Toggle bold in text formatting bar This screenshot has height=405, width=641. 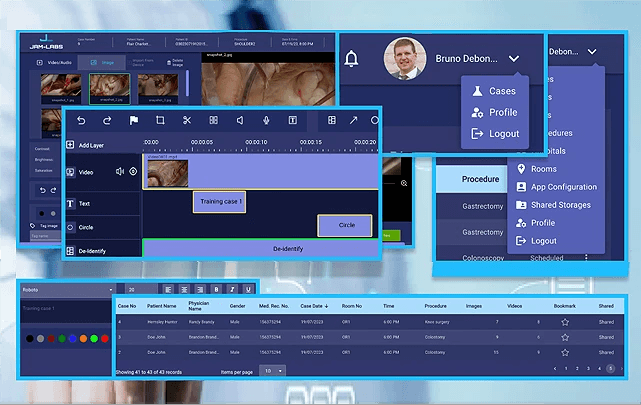(x=216, y=289)
